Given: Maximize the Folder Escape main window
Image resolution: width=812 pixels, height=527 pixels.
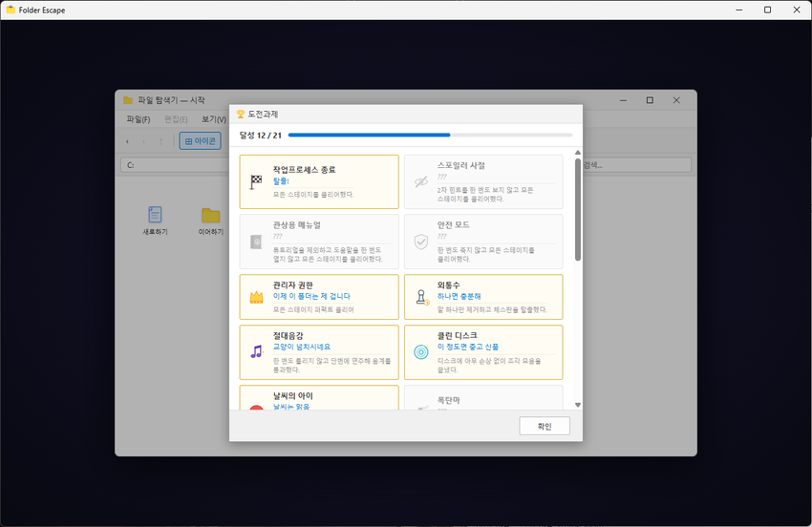Looking at the screenshot, I should coord(767,10).
